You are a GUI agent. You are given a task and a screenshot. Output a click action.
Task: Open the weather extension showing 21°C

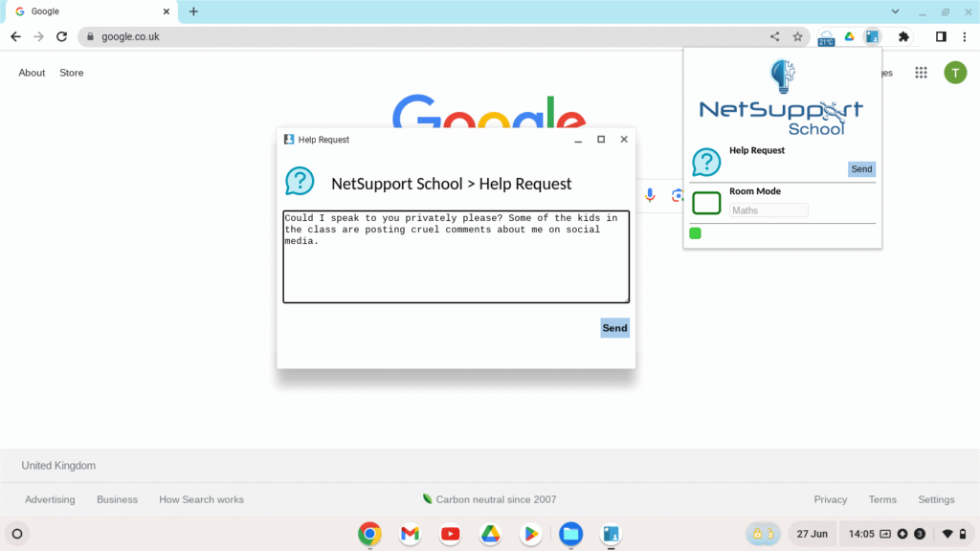click(x=826, y=37)
